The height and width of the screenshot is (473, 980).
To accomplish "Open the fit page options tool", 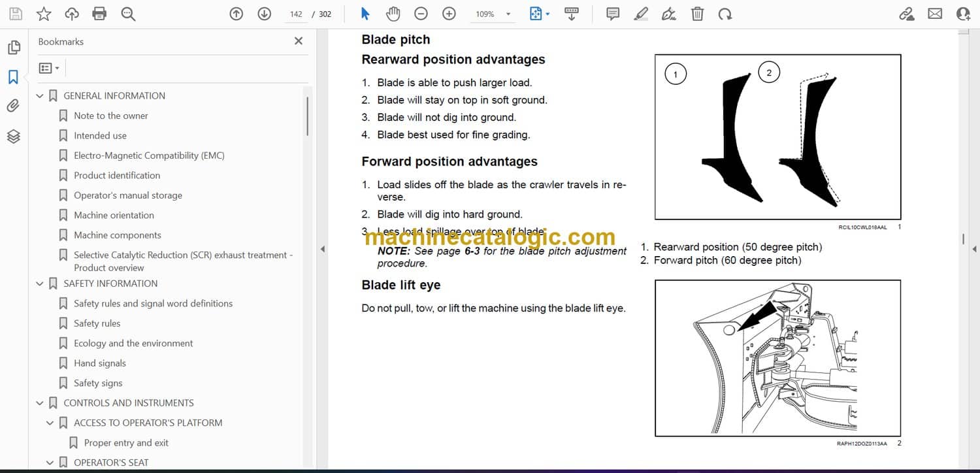I will (x=539, y=14).
